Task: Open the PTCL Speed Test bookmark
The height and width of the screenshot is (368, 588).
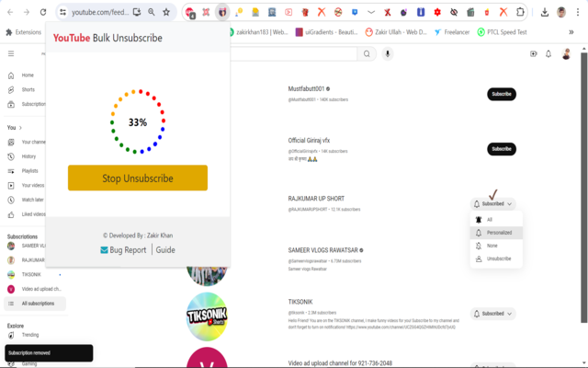Action: (x=502, y=32)
